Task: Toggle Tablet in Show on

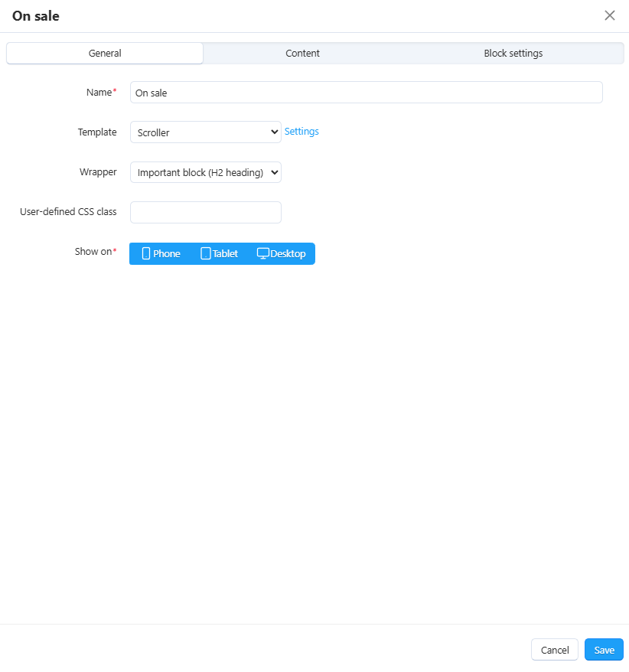Action: click(220, 253)
